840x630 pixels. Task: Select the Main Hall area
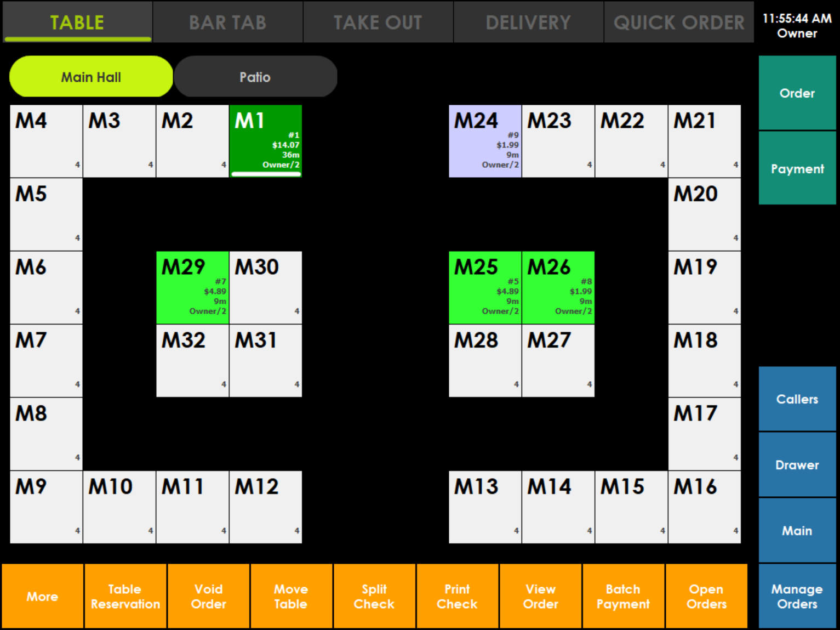click(x=91, y=77)
